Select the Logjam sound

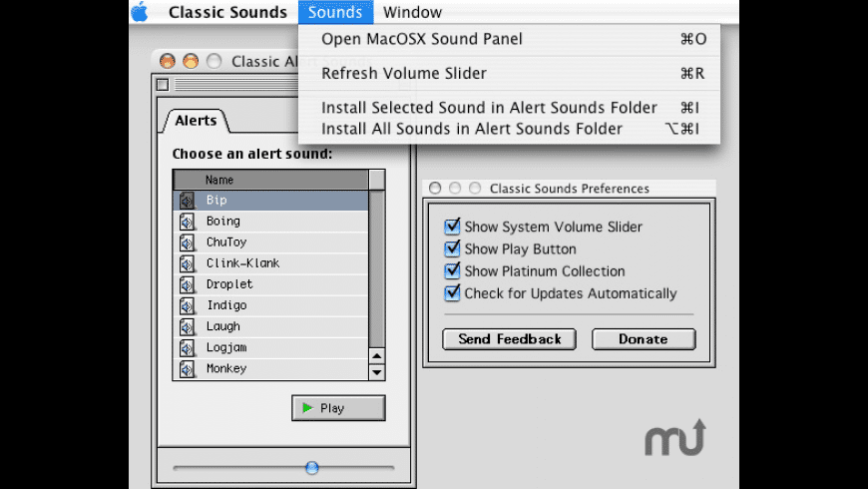coord(270,347)
